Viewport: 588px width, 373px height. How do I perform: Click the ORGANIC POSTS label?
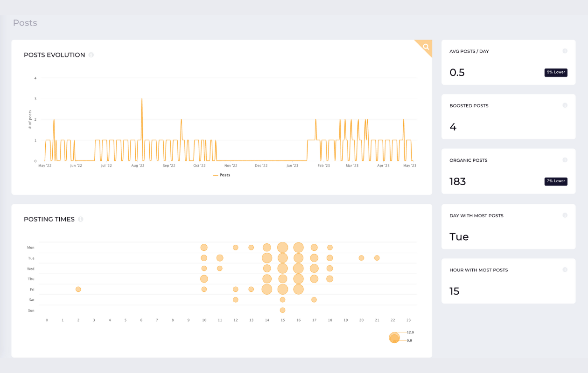point(468,160)
